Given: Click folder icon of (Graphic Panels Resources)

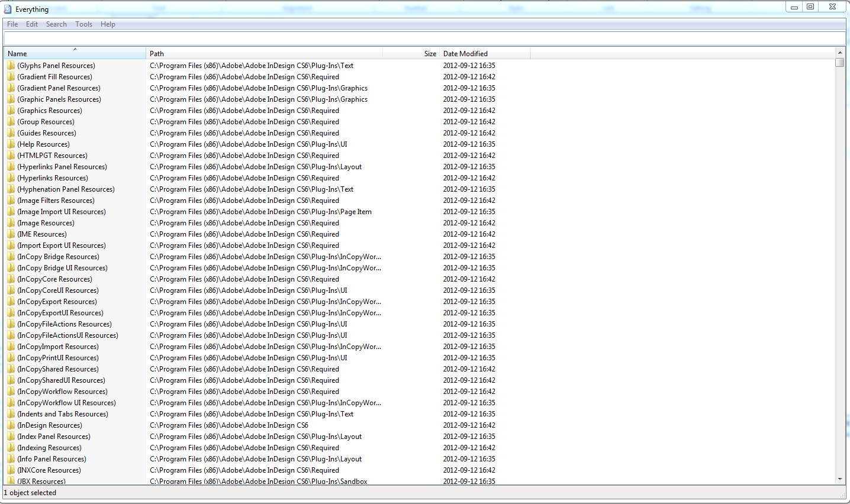Looking at the screenshot, I should point(11,99).
